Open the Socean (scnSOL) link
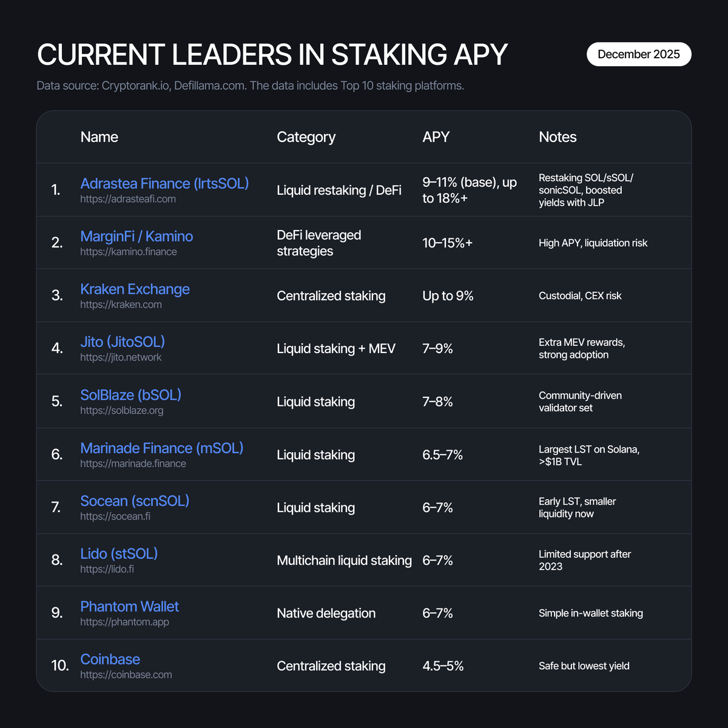Viewport: 728px width, 728px height. (x=135, y=500)
